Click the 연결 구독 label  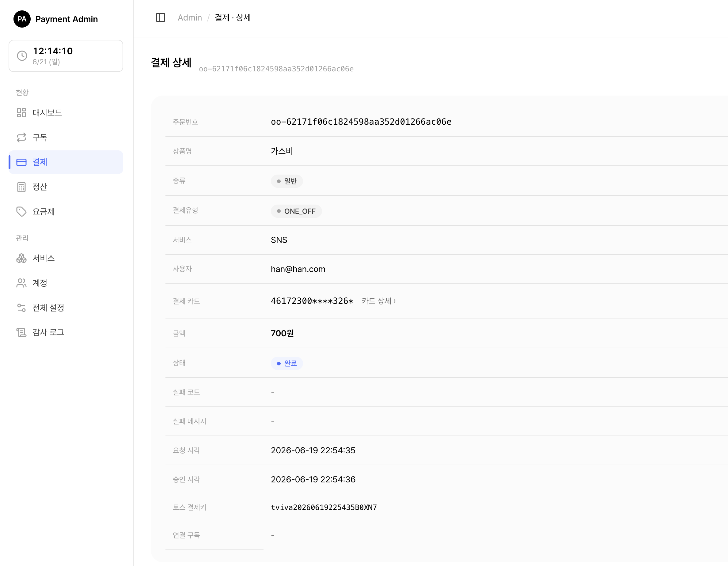click(x=186, y=536)
